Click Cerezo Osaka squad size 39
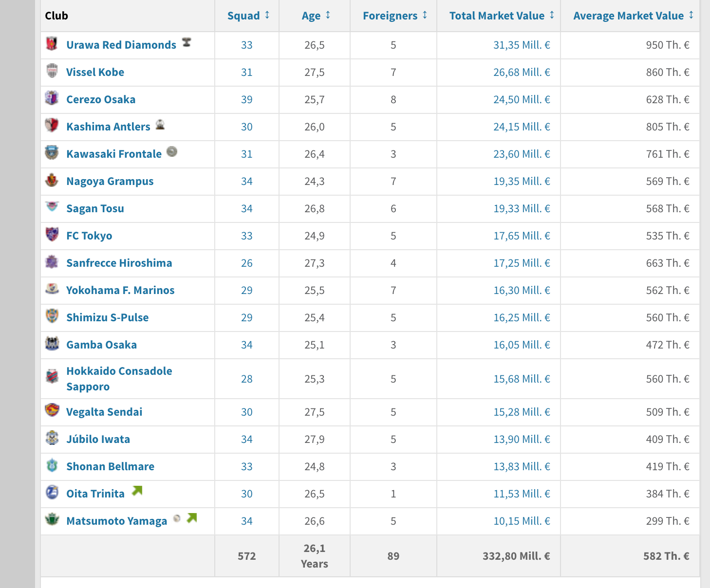710x588 pixels. point(247,99)
